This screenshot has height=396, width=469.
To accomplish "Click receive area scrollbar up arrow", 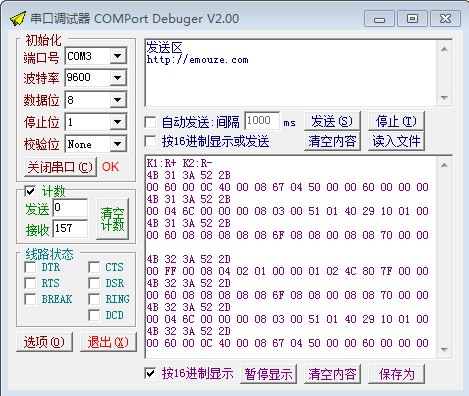I will [x=444, y=165].
